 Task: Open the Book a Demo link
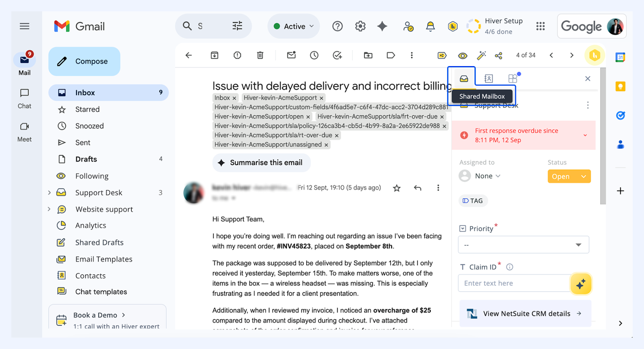(x=99, y=315)
